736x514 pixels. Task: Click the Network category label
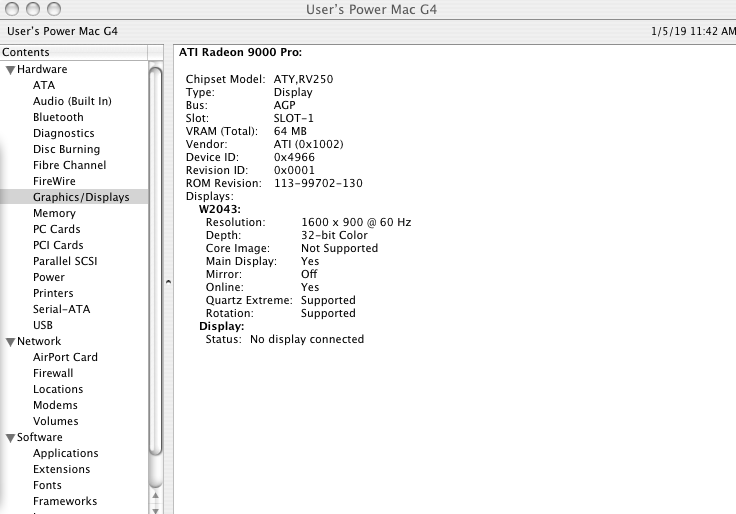coord(39,341)
